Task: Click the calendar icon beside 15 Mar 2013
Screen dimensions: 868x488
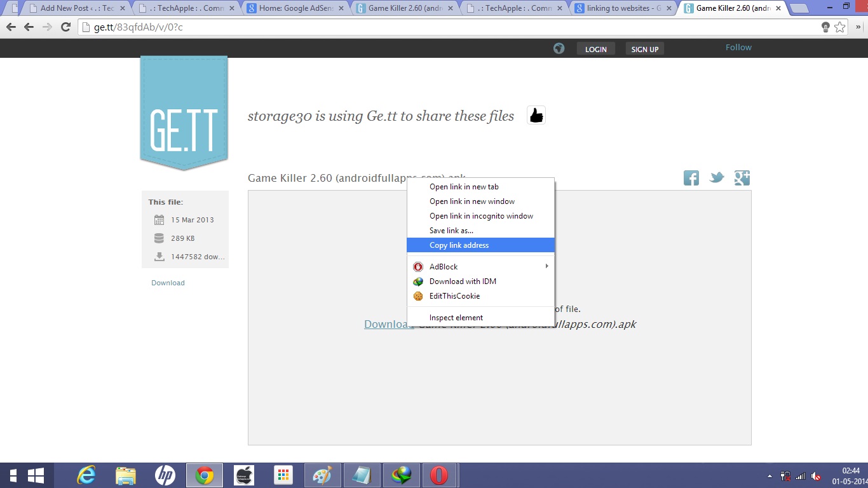Action: [159, 220]
